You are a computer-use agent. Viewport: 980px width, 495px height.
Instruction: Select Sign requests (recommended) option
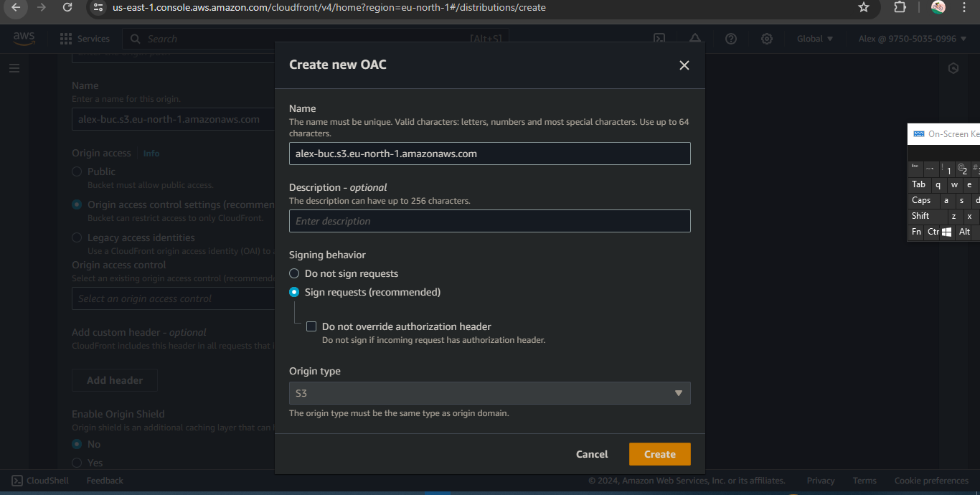coord(294,292)
